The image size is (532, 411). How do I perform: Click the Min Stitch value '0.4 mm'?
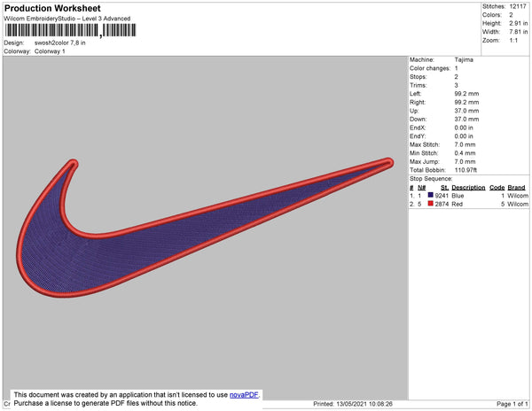pos(465,153)
